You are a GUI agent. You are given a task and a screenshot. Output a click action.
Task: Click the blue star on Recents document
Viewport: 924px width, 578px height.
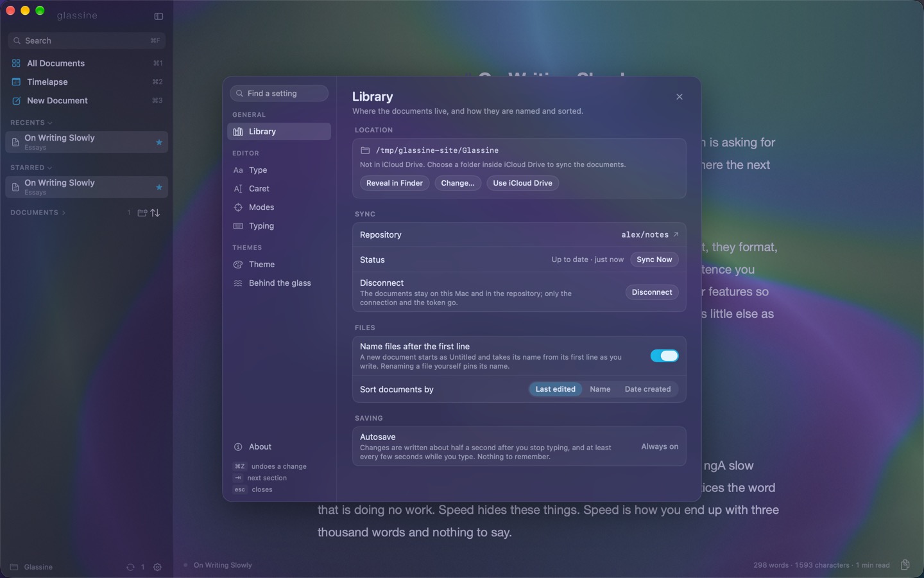click(x=159, y=142)
